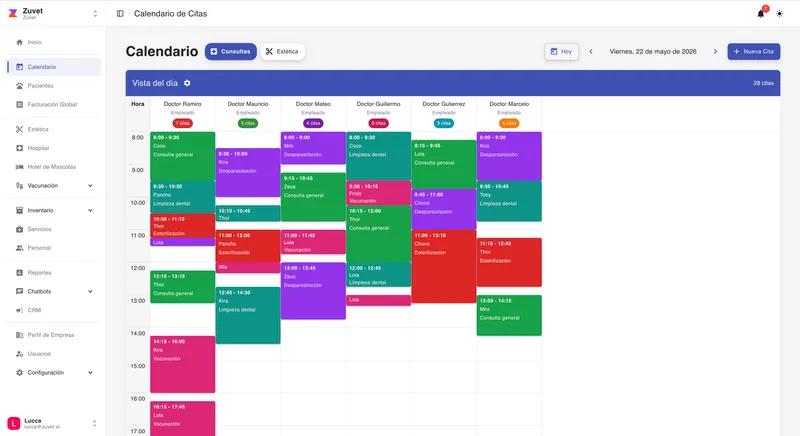
Task: Open Frida 9:30 - 10:15 Vacunación appointment
Action: click(x=379, y=193)
